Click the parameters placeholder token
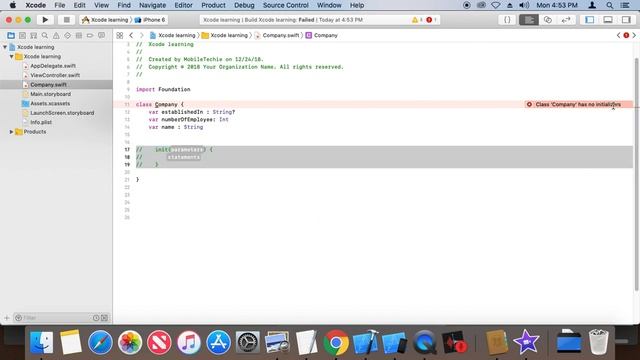The width and height of the screenshot is (640, 360). click(x=187, y=149)
